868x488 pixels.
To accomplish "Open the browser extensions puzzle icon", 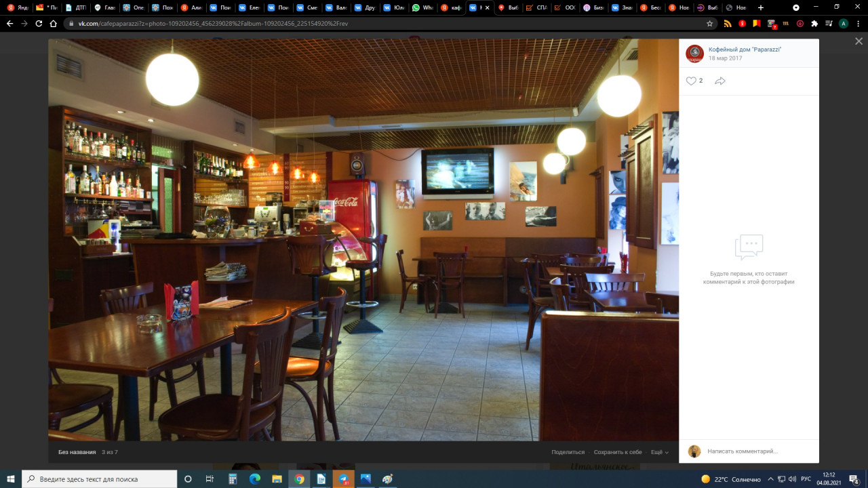I will click(x=814, y=23).
